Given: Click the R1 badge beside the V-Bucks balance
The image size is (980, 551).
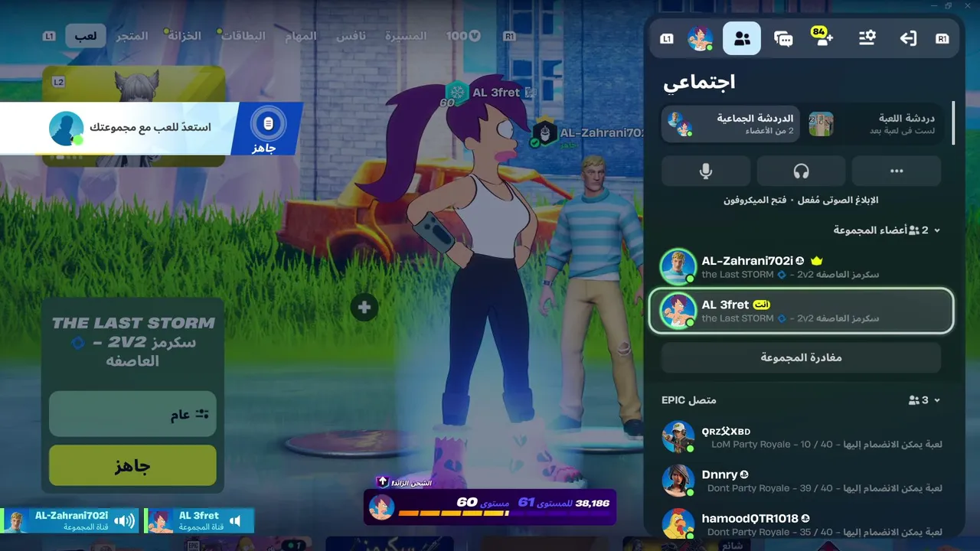Looking at the screenshot, I should (510, 36).
